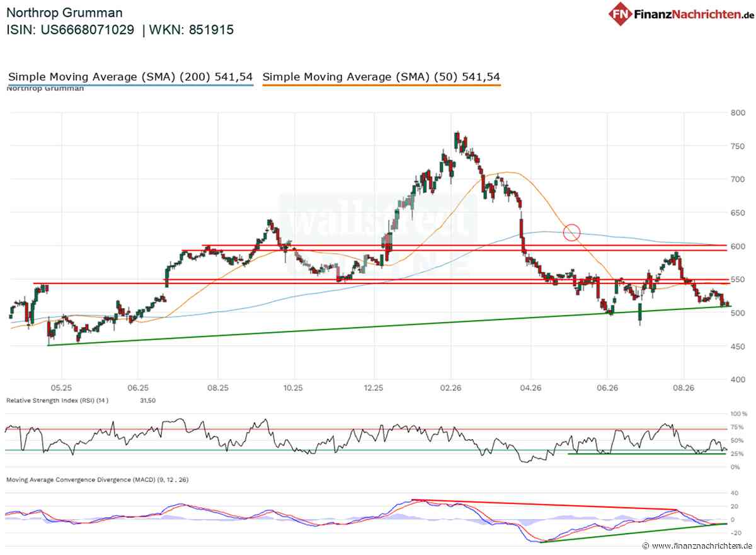The image size is (756, 555).
Task: Click the 06.25 date axis label
Action: pyautogui.click(x=137, y=389)
